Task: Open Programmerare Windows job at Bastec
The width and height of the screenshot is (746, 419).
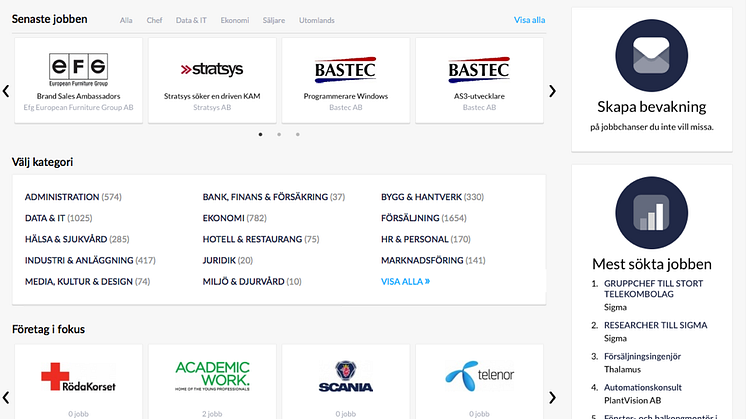Action: point(345,96)
